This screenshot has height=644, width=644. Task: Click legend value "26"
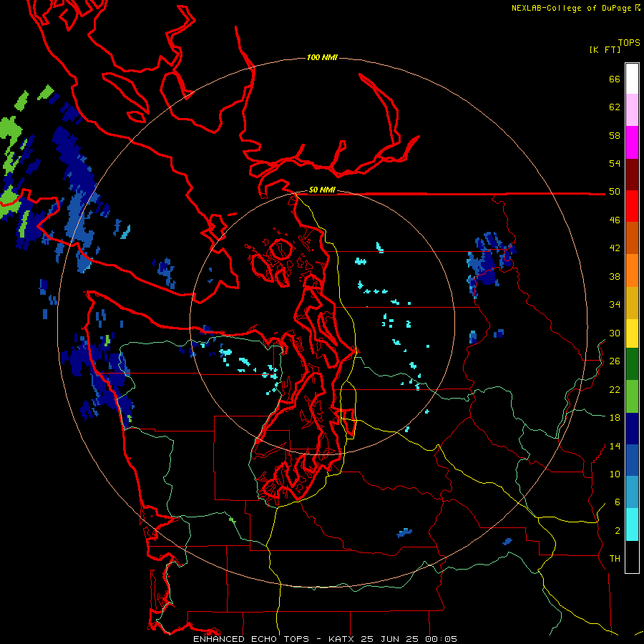point(615,361)
